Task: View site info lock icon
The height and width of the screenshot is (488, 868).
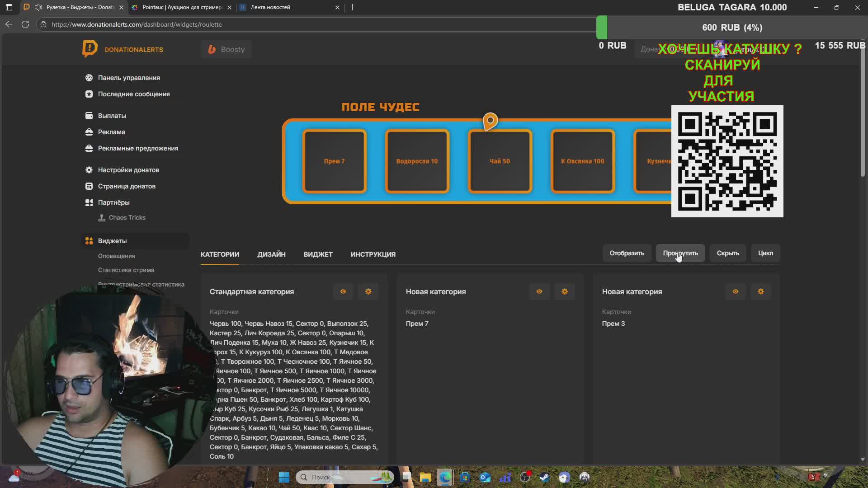Action: click(x=43, y=24)
